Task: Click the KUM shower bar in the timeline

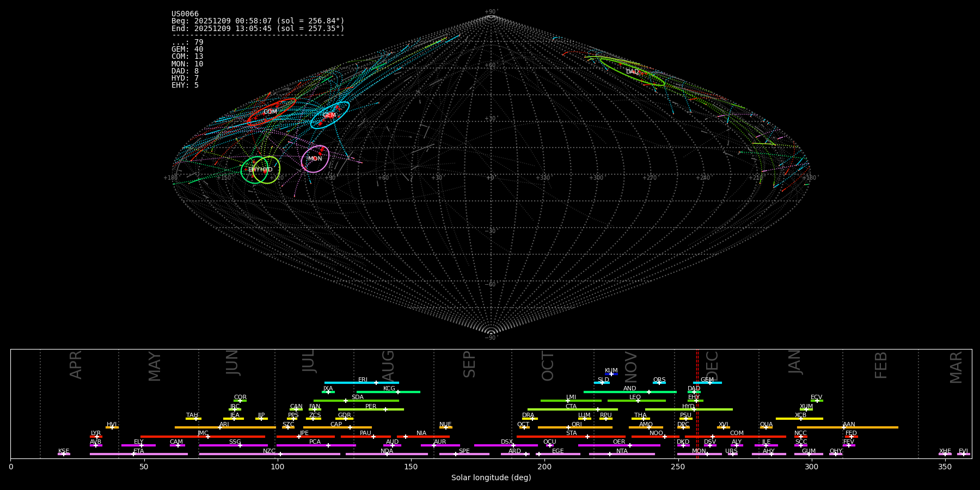Action: pos(611,374)
